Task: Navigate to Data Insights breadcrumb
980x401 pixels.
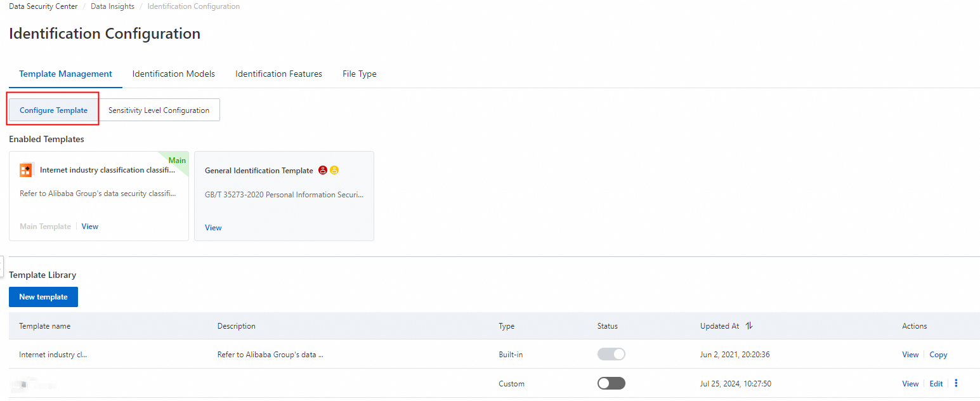Action: coord(112,6)
